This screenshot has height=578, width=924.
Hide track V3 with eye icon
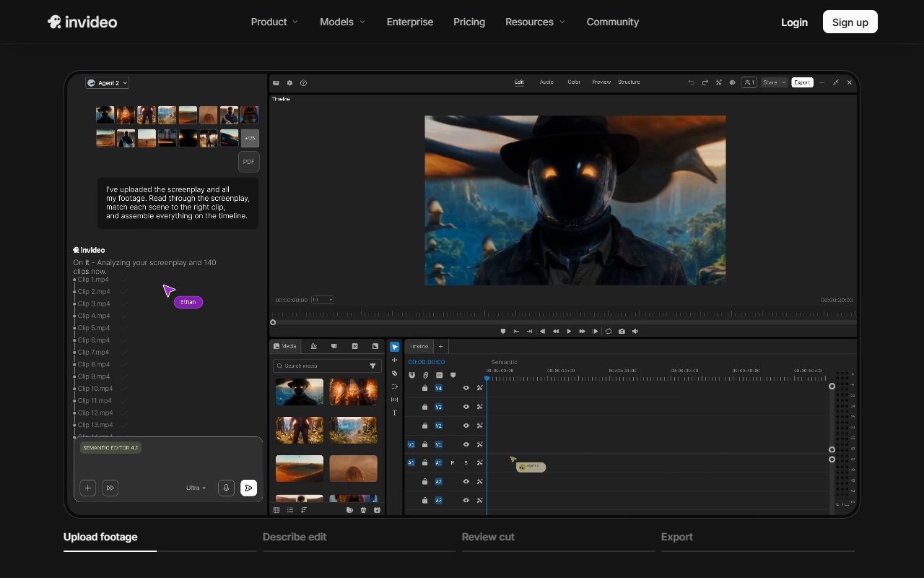pyautogui.click(x=466, y=407)
